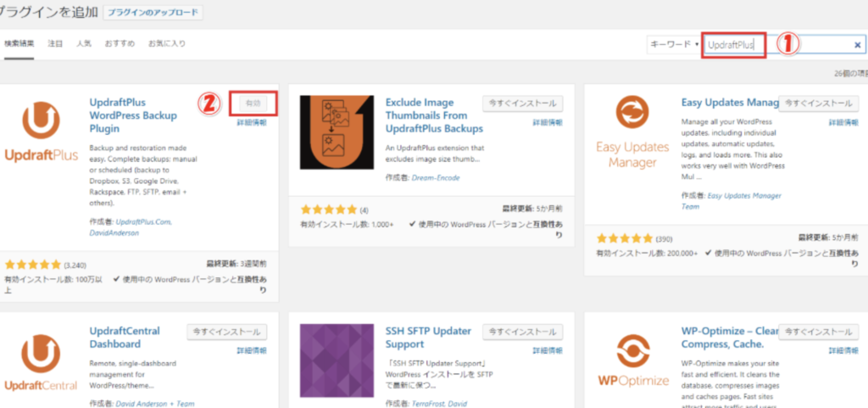Image resolution: width=868 pixels, height=408 pixels.
Task: Open 詳細情報 for SSH SFTP Updater Support
Action: [x=548, y=350]
